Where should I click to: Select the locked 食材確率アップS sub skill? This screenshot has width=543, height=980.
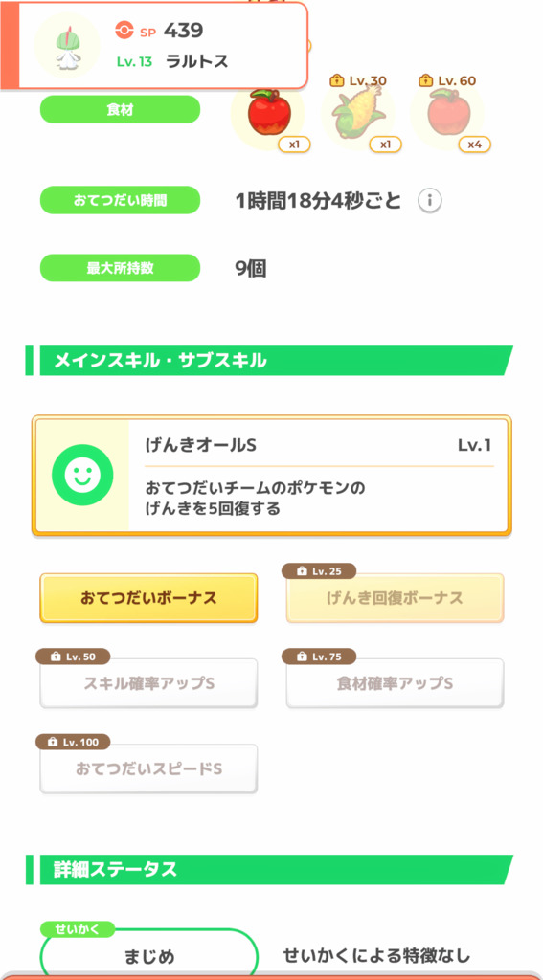(x=395, y=683)
